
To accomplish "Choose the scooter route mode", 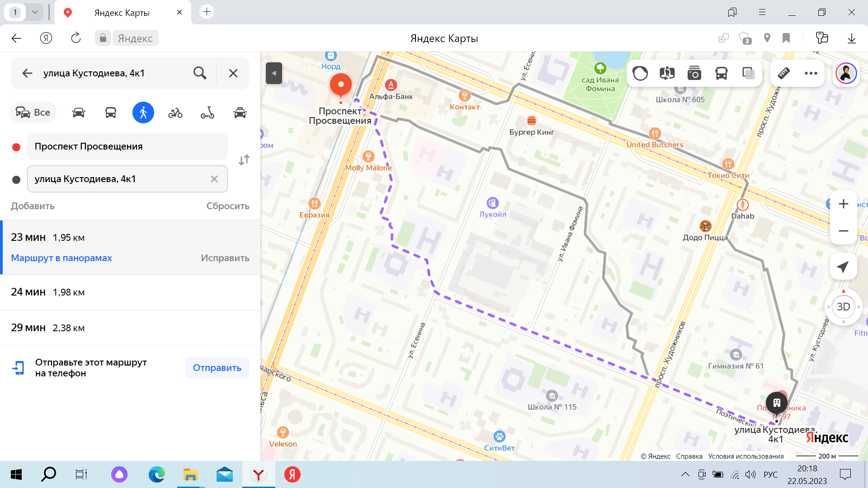I will click(208, 113).
